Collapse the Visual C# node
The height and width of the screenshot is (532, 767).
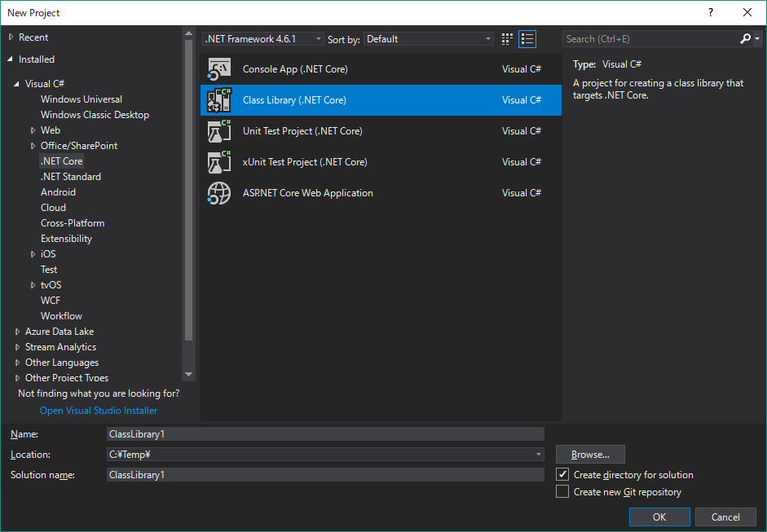tap(16, 84)
